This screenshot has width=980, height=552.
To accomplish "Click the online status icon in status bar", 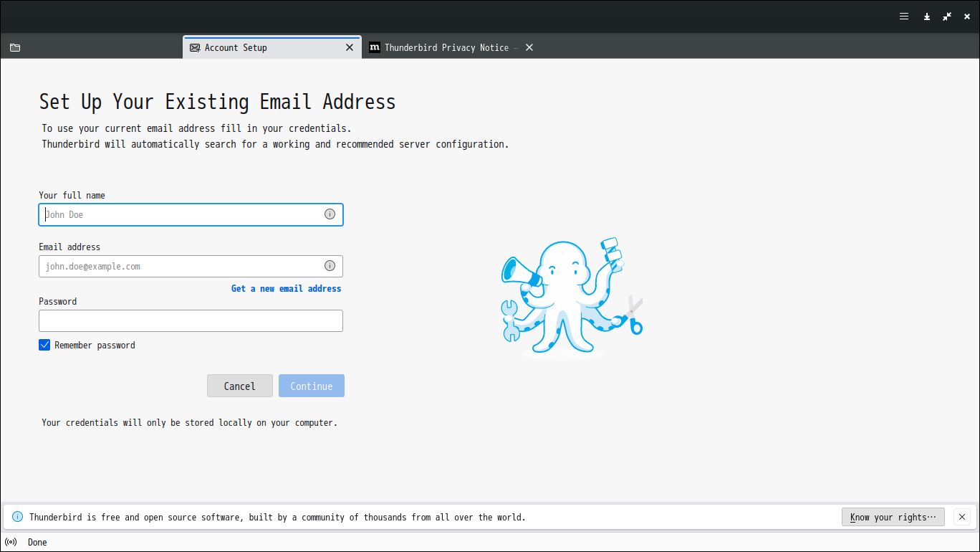I will tap(11, 542).
